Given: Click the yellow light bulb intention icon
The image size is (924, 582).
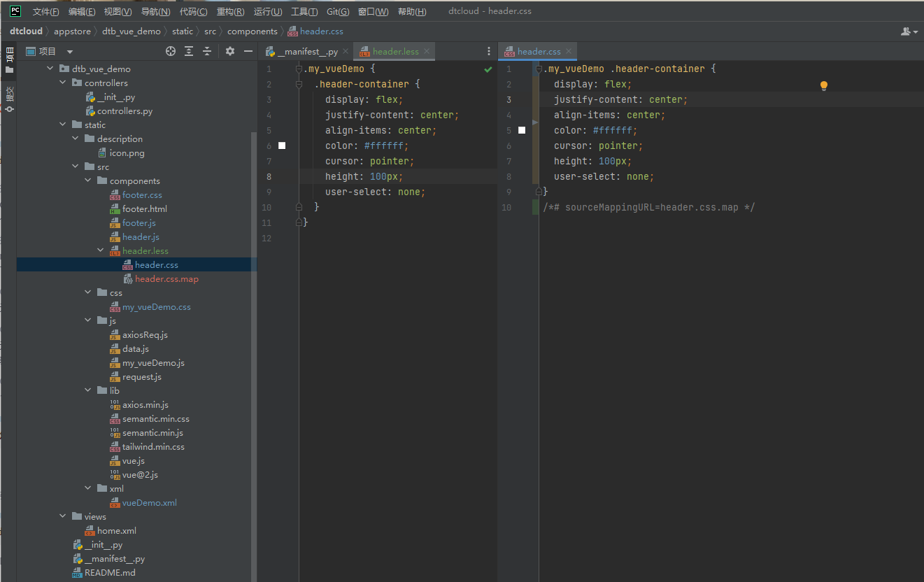Looking at the screenshot, I should [824, 86].
